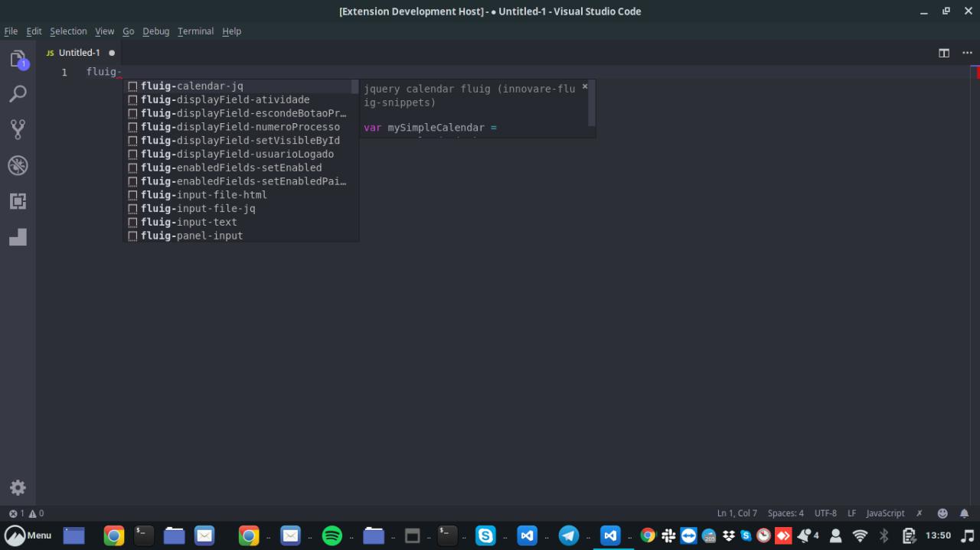
Task: Click the user account tray icon
Action: pyautogui.click(x=835, y=535)
